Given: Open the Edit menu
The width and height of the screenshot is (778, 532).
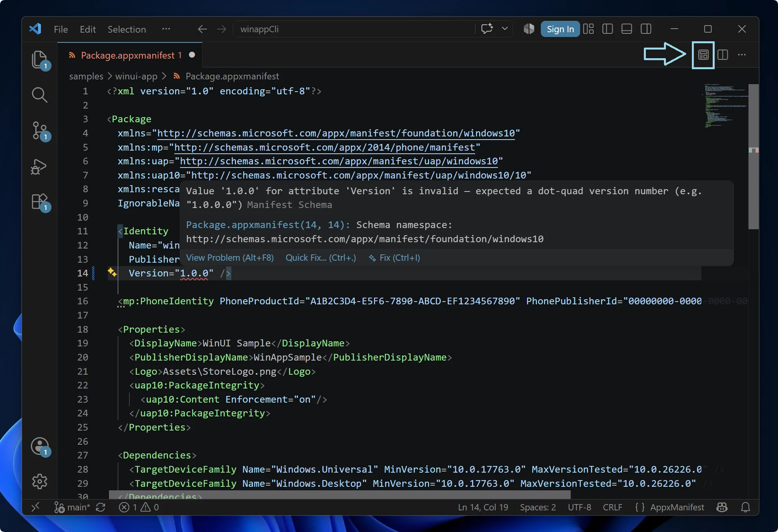Looking at the screenshot, I should 88,29.
